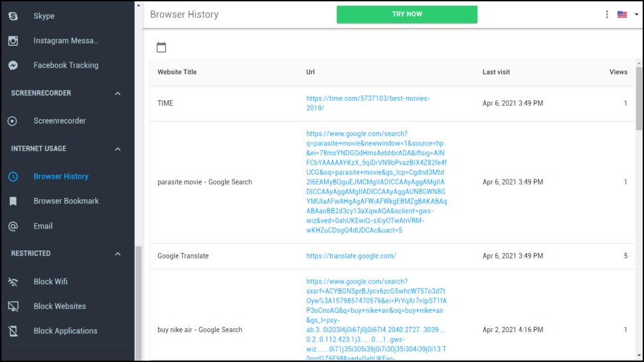Click the Skype sidebar icon

pyautogui.click(x=13, y=16)
